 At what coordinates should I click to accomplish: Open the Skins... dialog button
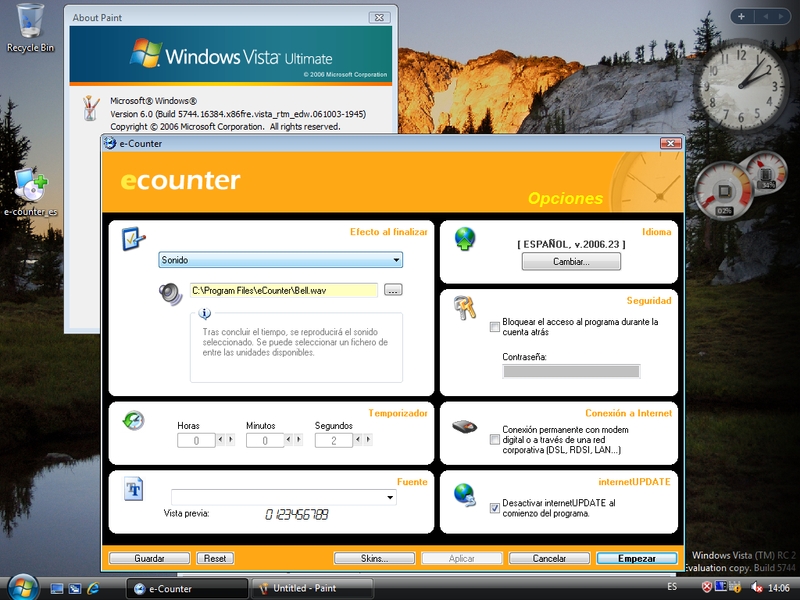(x=374, y=558)
